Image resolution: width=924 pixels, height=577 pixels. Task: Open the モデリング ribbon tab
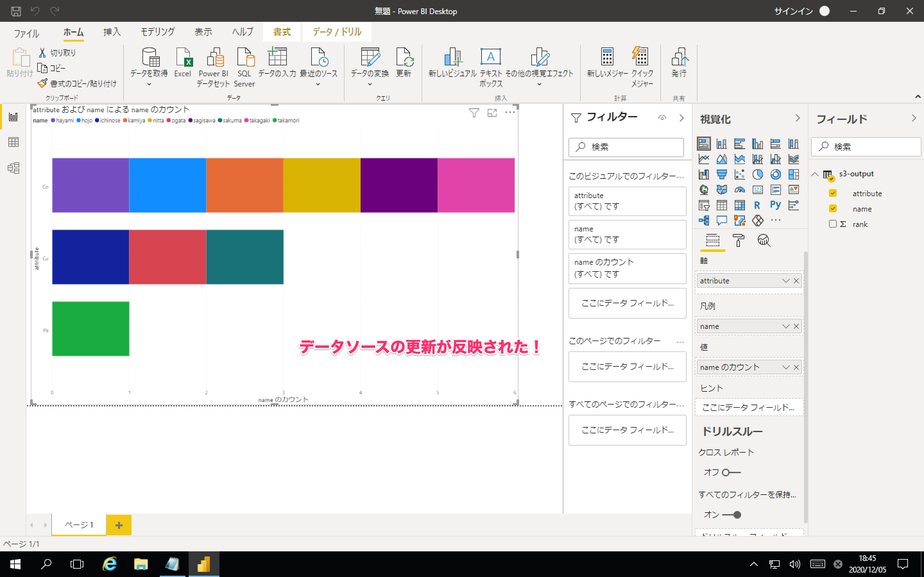pos(158,32)
